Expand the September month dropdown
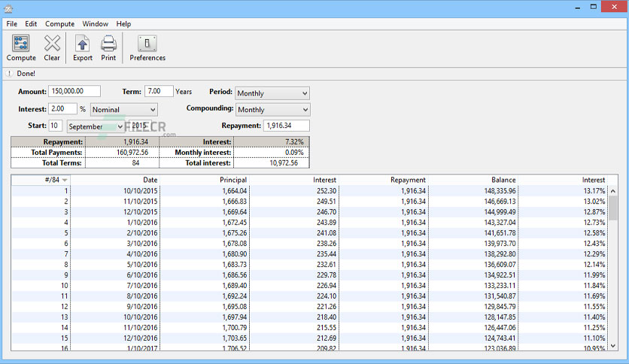The width and height of the screenshot is (629, 364). (x=95, y=126)
